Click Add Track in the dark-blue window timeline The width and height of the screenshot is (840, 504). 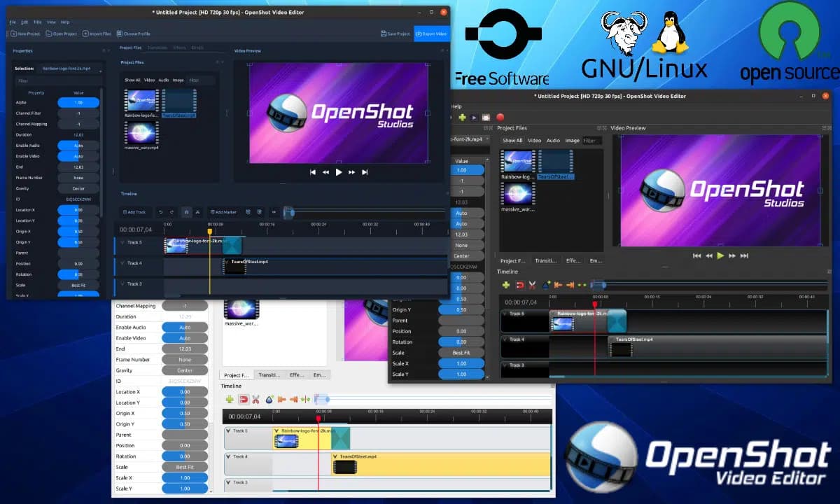[x=134, y=212]
